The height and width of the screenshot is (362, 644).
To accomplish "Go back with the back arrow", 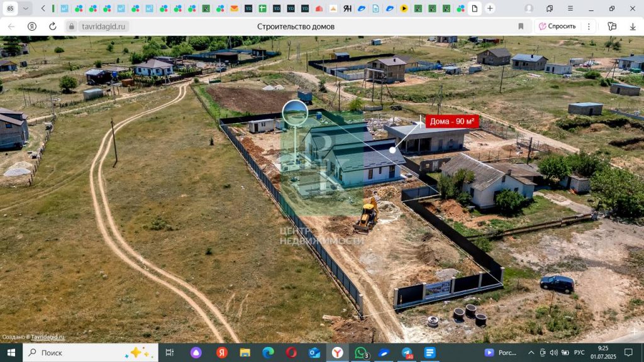I will point(11,26).
